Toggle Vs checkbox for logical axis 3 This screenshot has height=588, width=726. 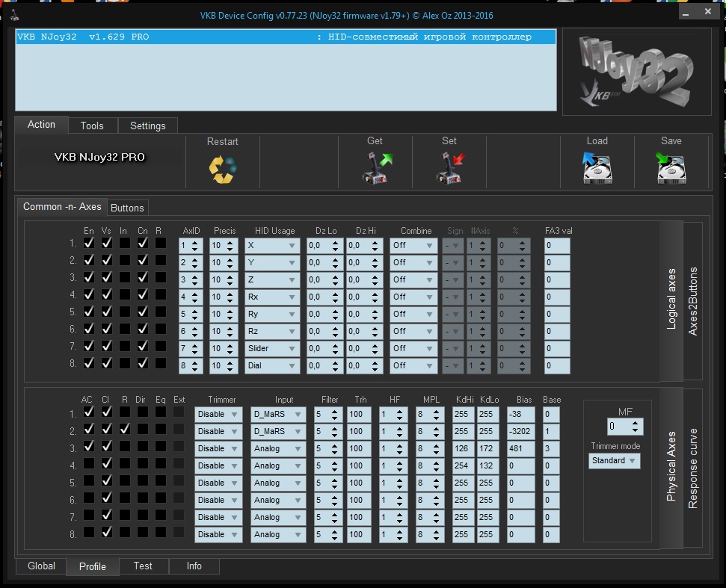click(107, 277)
